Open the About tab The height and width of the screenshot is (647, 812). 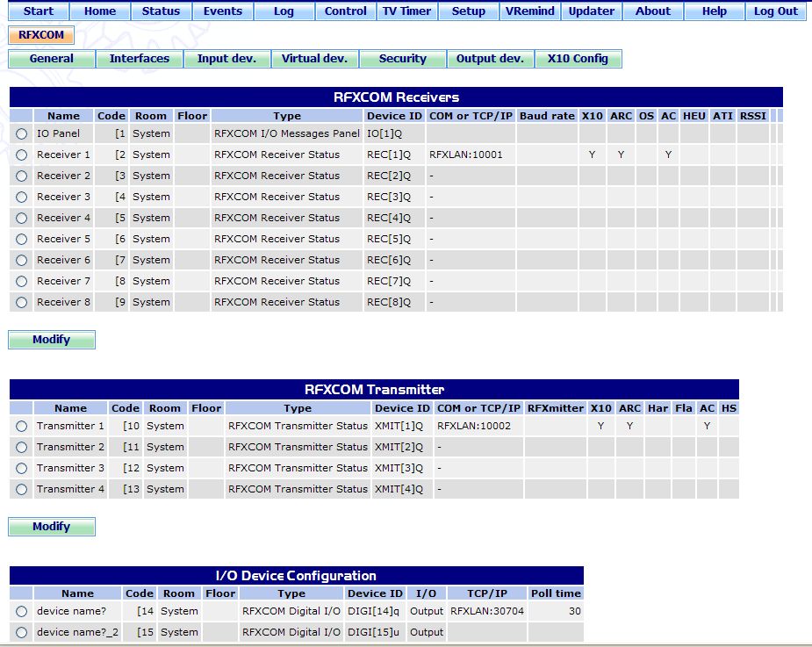click(653, 11)
